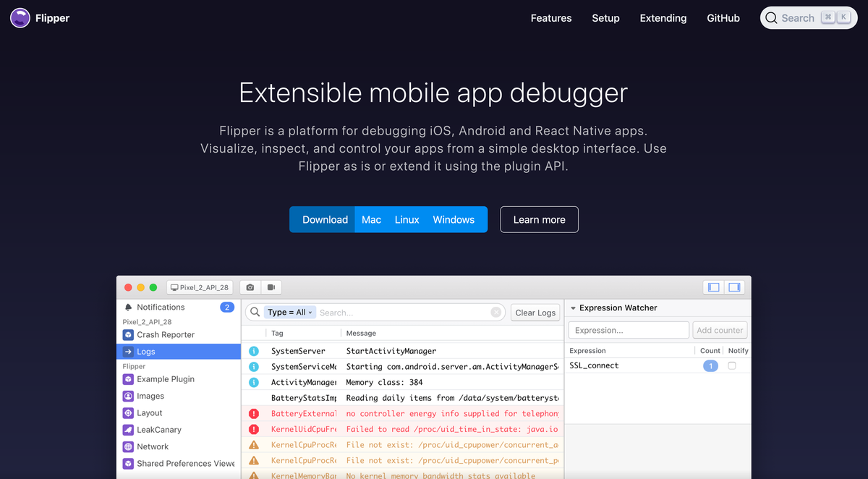Screen dimensions: 868x479
Task: Select the SSL_connect expression row
Action: [x=658, y=366]
